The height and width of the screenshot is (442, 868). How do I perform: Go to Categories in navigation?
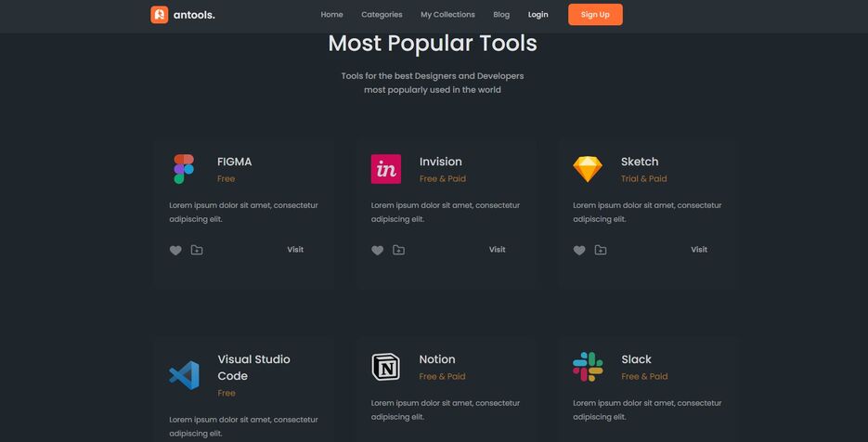click(382, 15)
